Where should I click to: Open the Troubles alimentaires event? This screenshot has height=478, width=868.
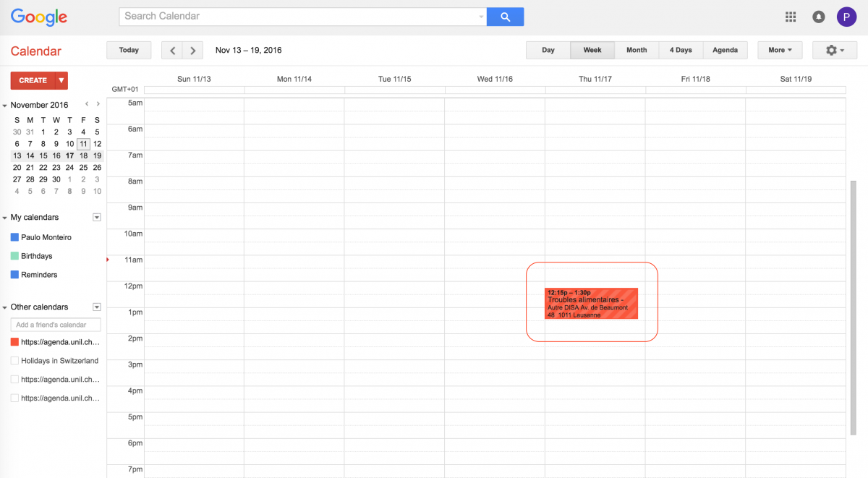pyautogui.click(x=591, y=304)
